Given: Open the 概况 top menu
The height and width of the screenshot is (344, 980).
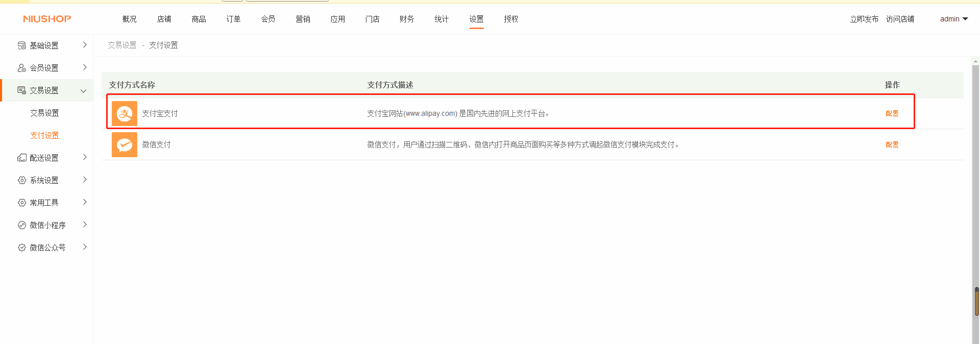Looking at the screenshot, I should point(130,19).
